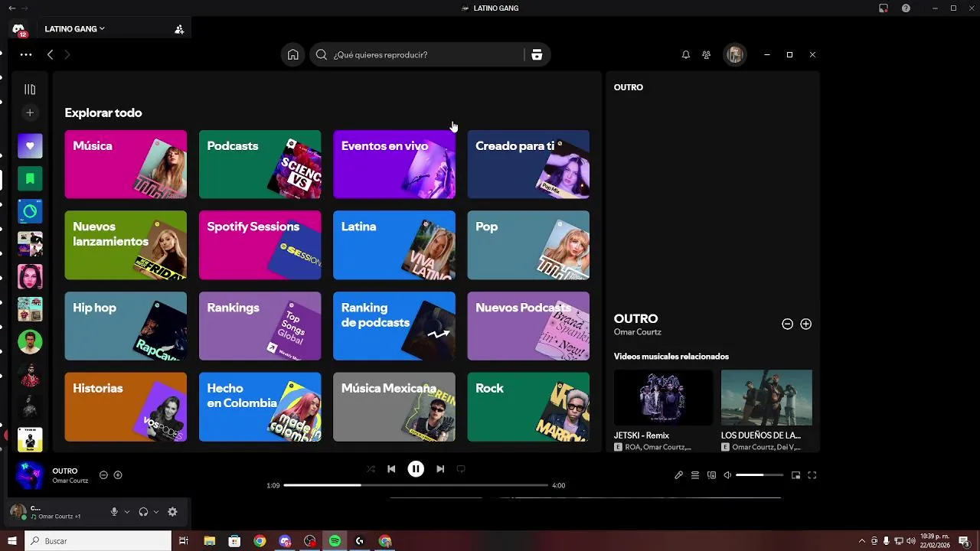Open the Rankings category card
Viewport: 980px width, 551px height.
[260, 326]
